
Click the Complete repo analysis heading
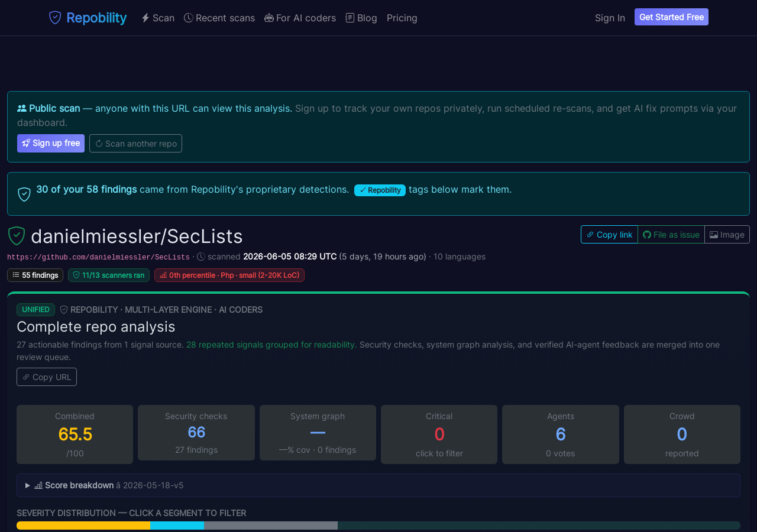click(x=96, y=326)
